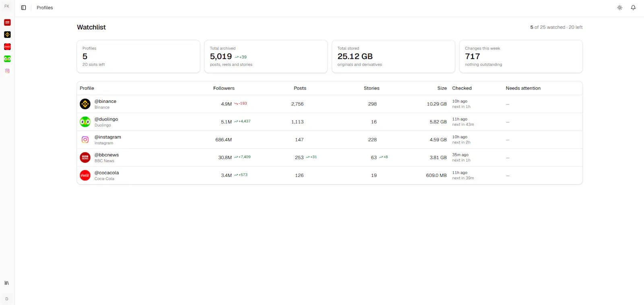Open Instagram from the sidebar
This screenshot has width=644, height=305.
click(x=7, y=71)
